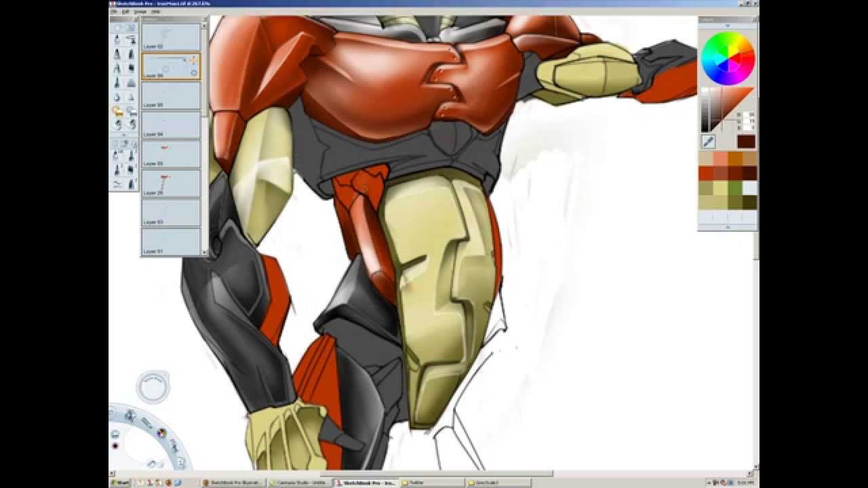
Task: Choose the darkest olive palette swatch
Action: click(749, 202)
